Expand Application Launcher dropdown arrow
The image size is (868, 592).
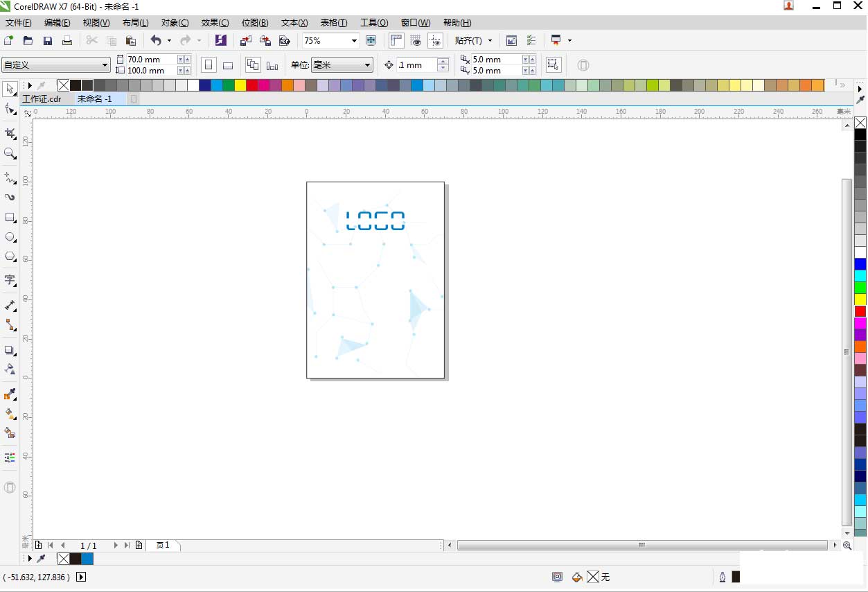click(569, 41)
